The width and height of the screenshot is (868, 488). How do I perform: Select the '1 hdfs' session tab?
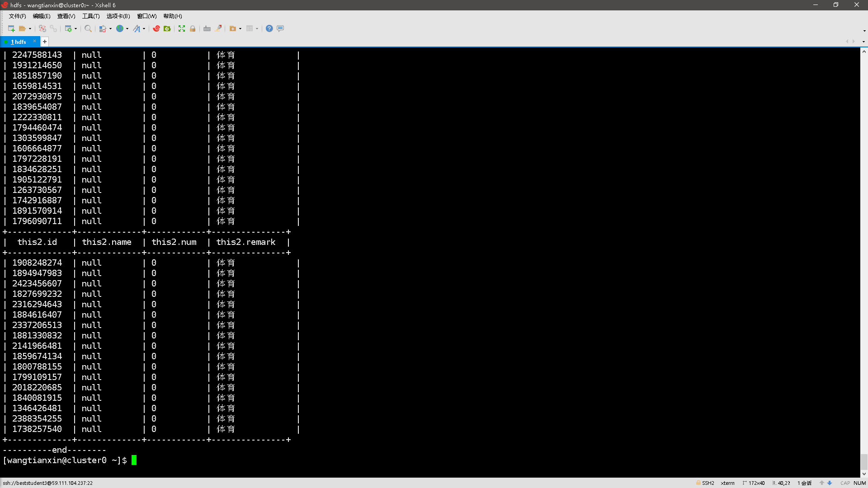point(19,42)
